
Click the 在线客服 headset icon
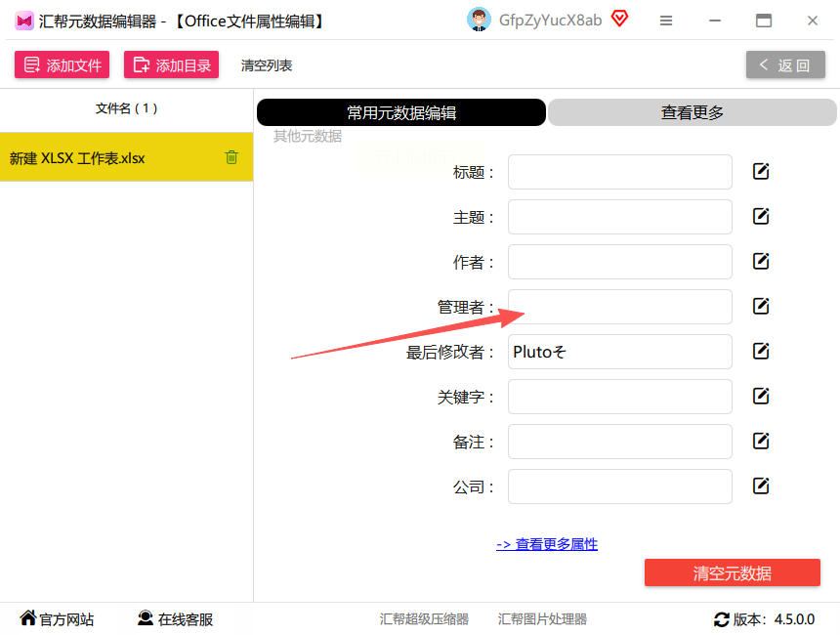pos(145,617)
